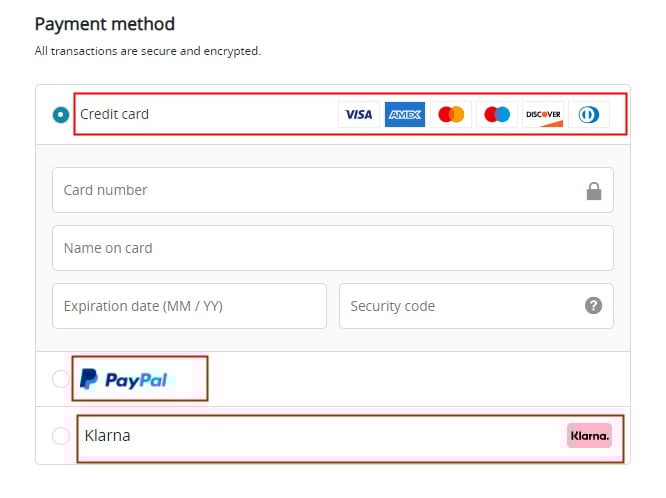The height and width of the screenshot is (498, 666).
Task: Focus the Card number field
Action: click(310, 190)
